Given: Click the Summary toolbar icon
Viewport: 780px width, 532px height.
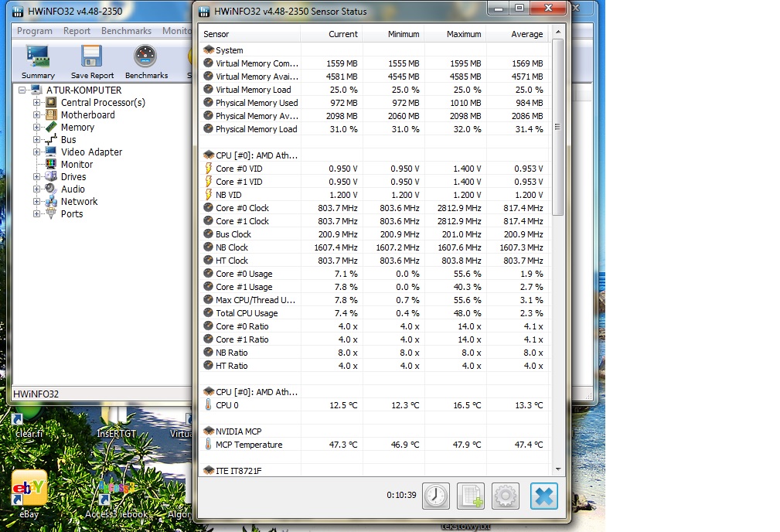Looking at the screenshot, I should [x=38, y=62].
